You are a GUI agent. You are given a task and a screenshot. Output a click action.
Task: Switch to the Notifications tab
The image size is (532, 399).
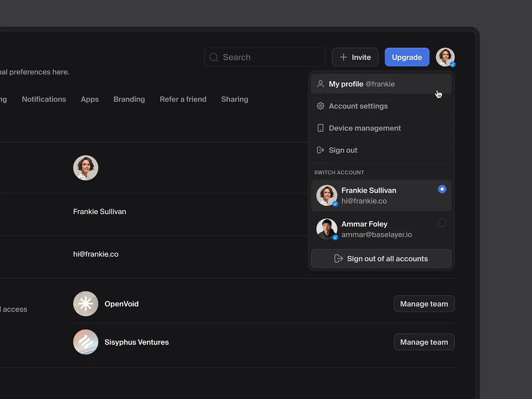click(44, 99)
